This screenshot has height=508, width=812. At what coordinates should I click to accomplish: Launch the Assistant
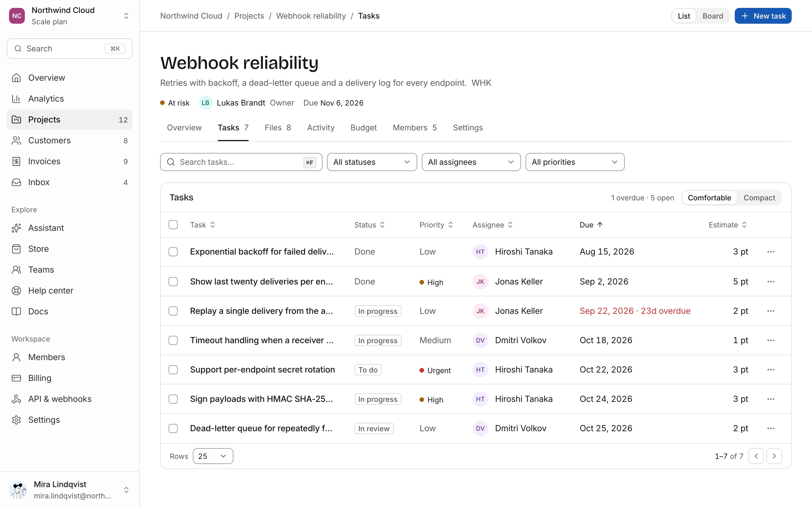tap(69, 228)
